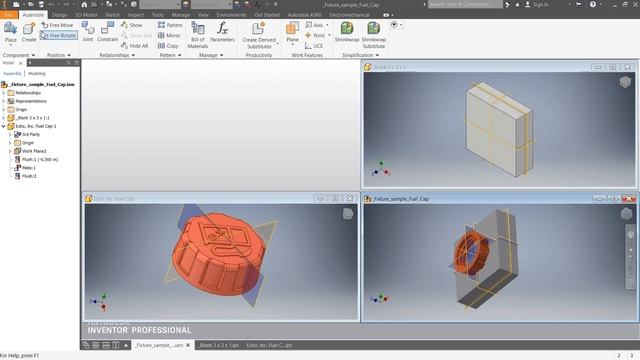Click the Save icon in quick access toolbar
This screenshot has height=360, width=640.
[41, 4]
